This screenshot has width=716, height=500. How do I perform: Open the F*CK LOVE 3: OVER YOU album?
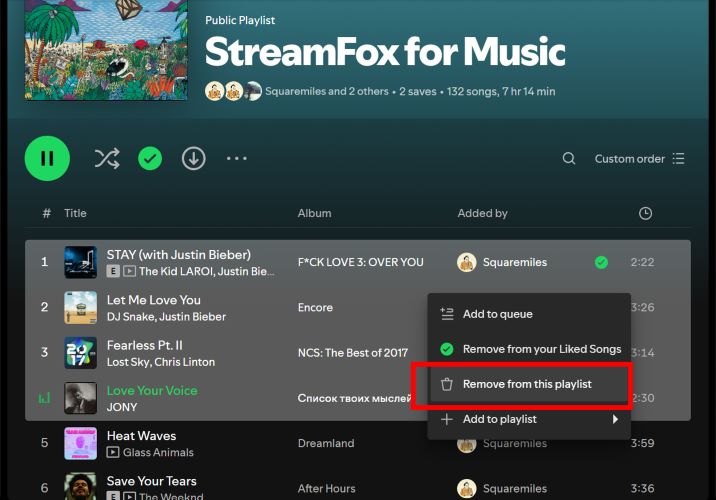pos(360,262)
